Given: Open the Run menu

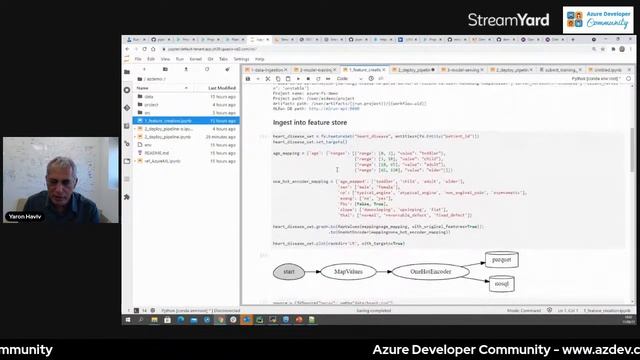Looking at the screenshot, I should (x=180, y=59).
